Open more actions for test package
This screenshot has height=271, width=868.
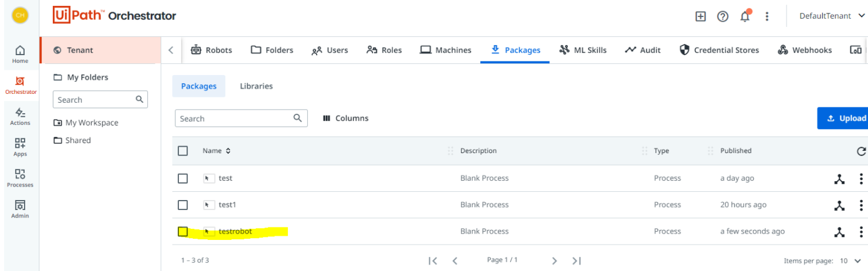point(861,179)
